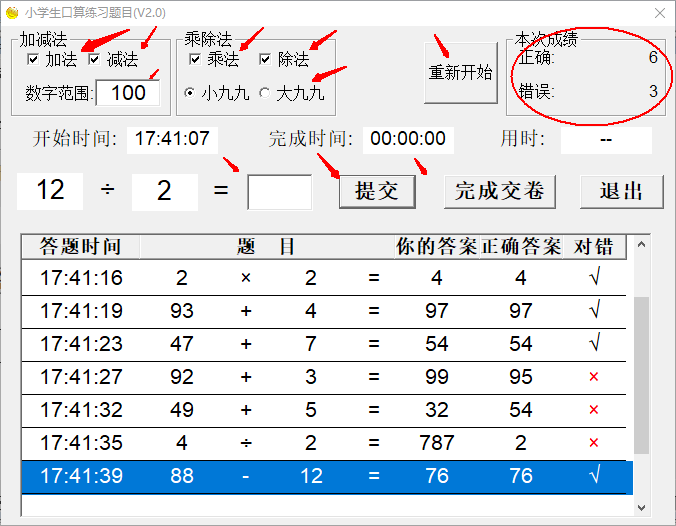676x526 pixels.
Task: Click the 你的答案 column header
Action: tap(436, 247)
